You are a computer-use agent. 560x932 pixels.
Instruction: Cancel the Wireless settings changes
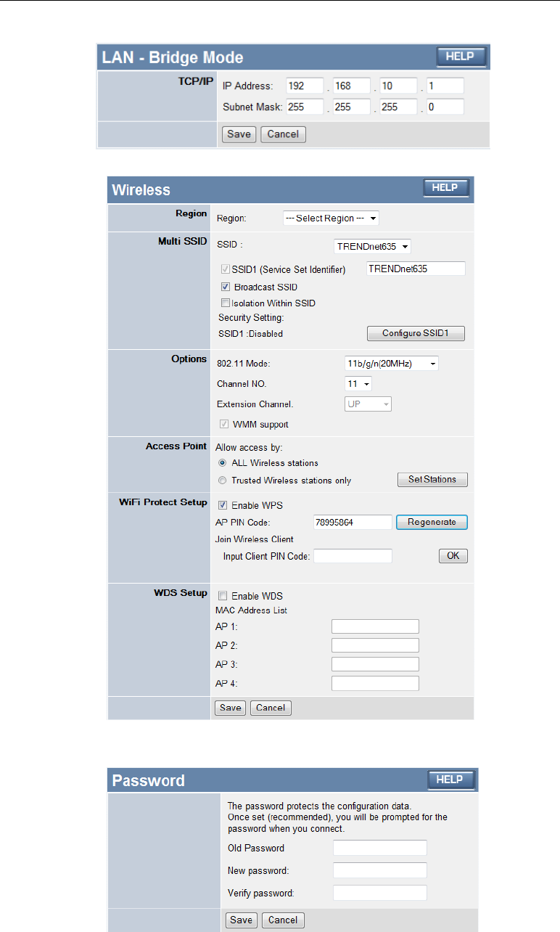(x=271, y=708)
